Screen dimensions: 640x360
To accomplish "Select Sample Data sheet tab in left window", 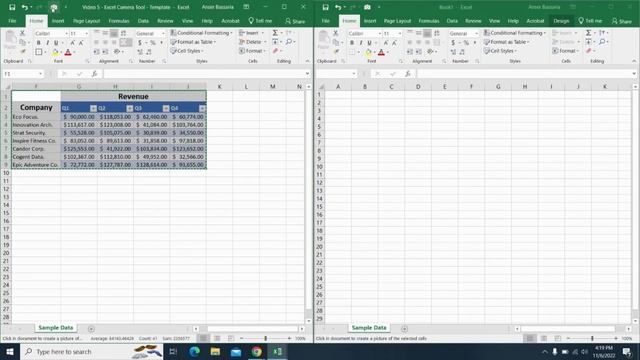I will click(x=56, y=328).
